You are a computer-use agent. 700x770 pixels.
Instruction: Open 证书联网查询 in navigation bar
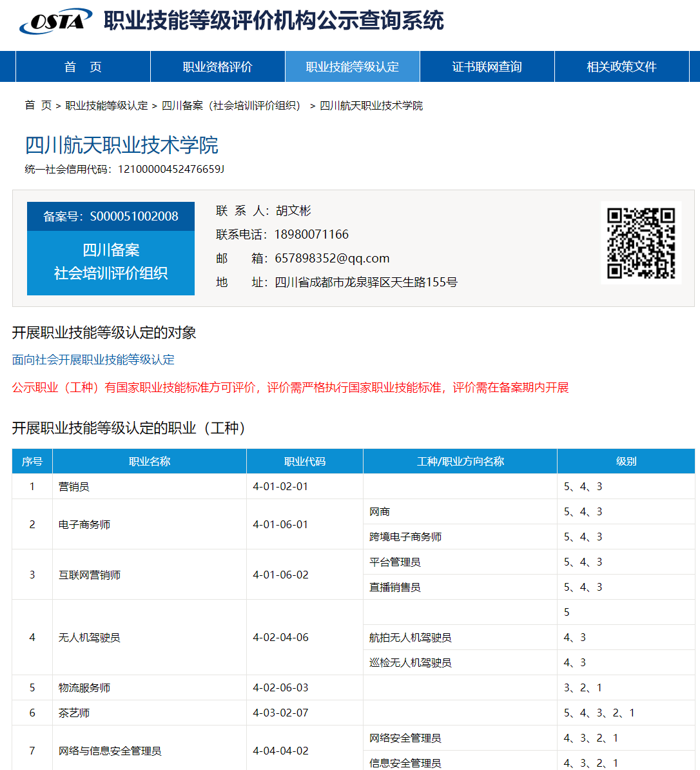click(x=487, y=67)
